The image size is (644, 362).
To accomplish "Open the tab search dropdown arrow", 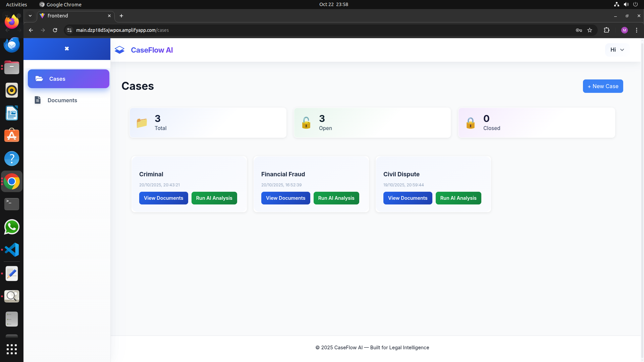I will pos(30,16).
